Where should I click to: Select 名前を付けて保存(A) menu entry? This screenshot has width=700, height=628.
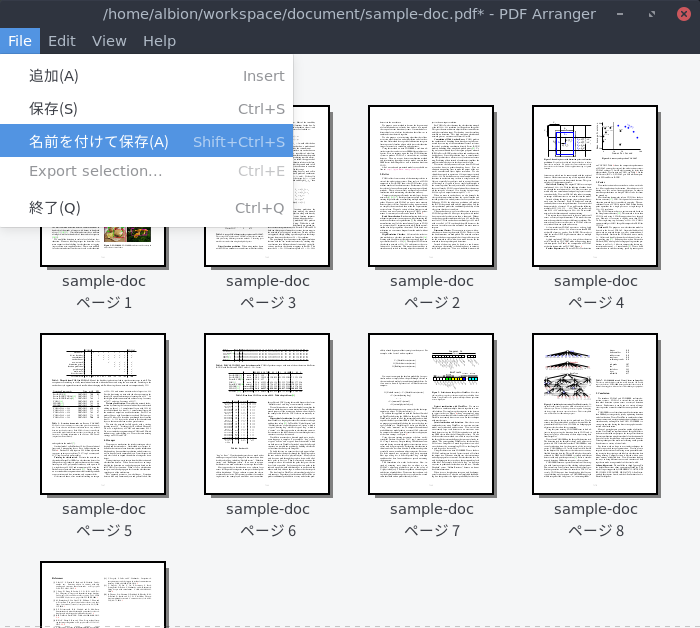pos(146,141)
